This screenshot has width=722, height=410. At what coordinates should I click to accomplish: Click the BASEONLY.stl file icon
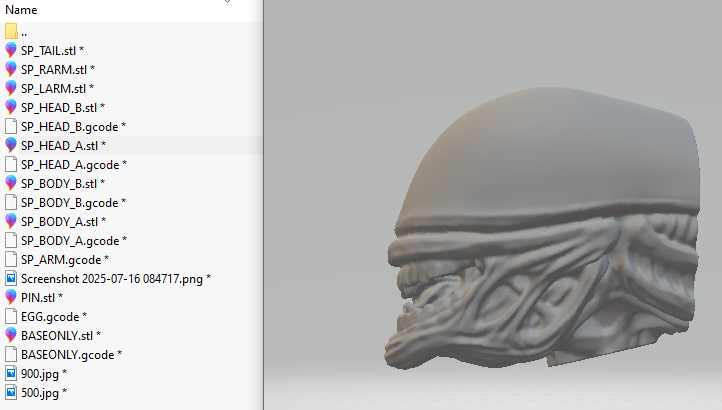click(x=11, y=335)
